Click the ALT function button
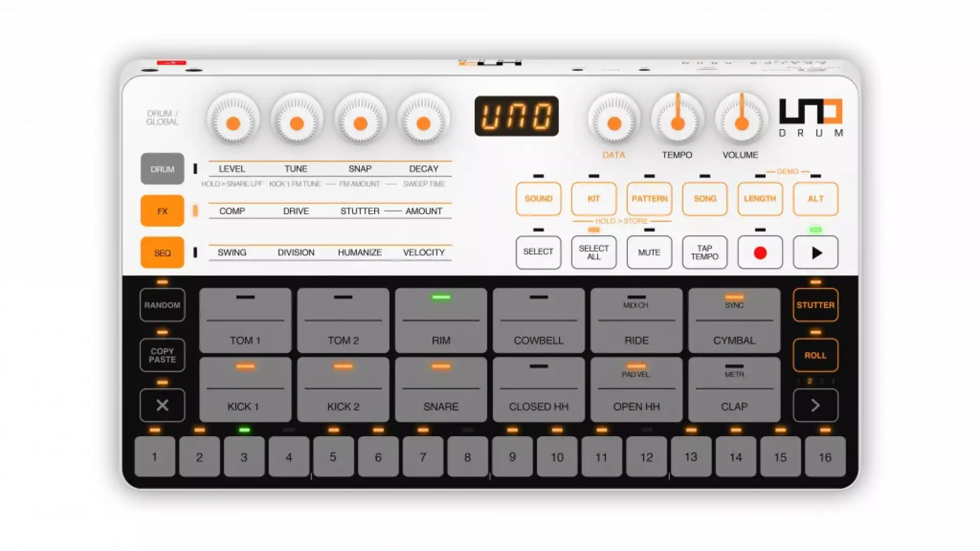This screenshot has width=980, height=551. click(x=815, y=198)
